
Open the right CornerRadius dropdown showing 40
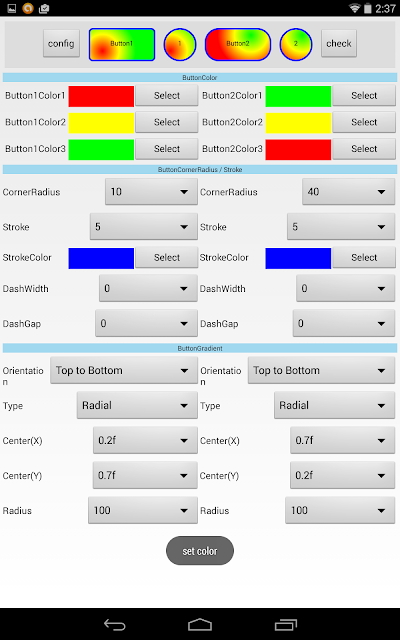349,191
